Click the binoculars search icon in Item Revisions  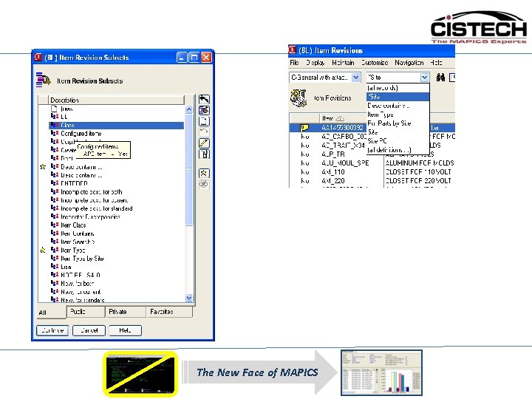[x=440, y=78]
